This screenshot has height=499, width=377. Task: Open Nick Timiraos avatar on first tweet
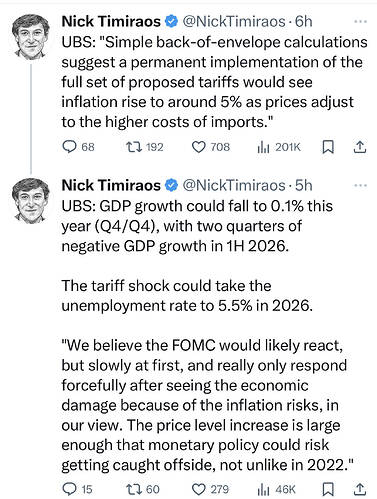pyautogui.click(x=31, y=37)
